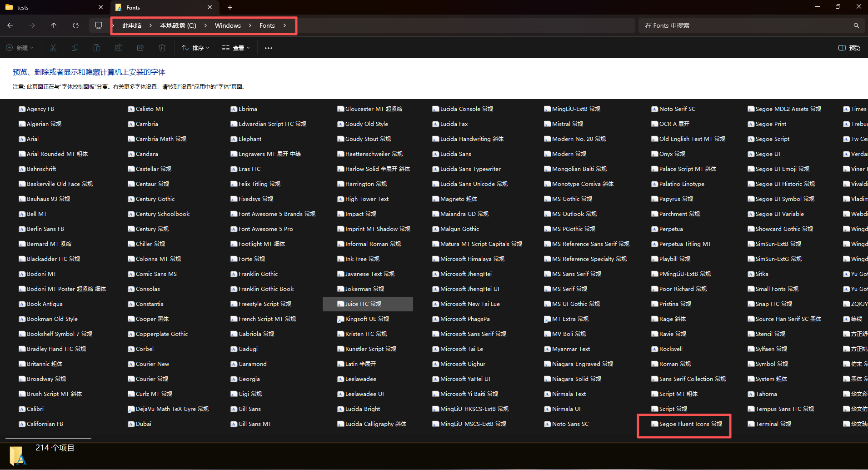Viewport: 868px width, 470px height.
Task: Select the Lucida Console 常规 font
Action: (x=463, y=109)
